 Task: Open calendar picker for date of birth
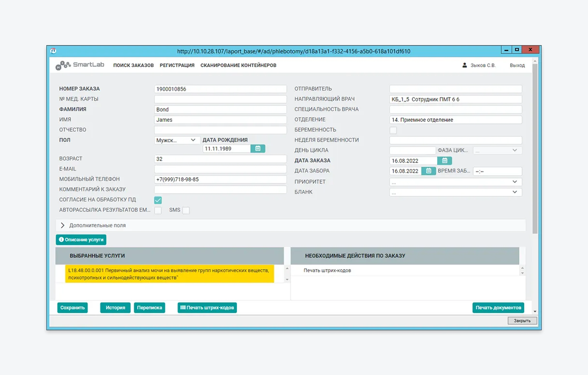click(x=258, y=149)
